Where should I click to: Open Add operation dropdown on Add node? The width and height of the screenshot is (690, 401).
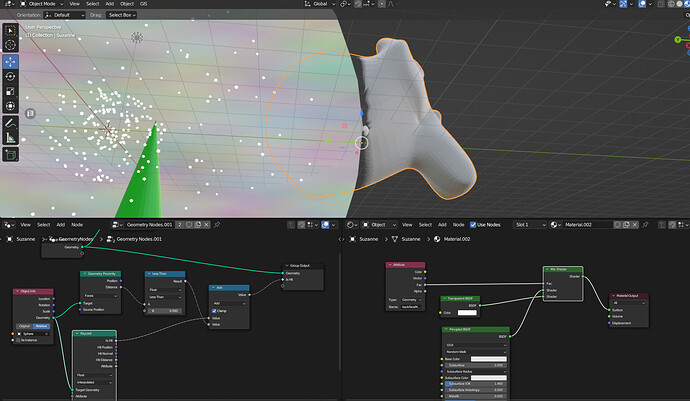(x=229, y=303)
